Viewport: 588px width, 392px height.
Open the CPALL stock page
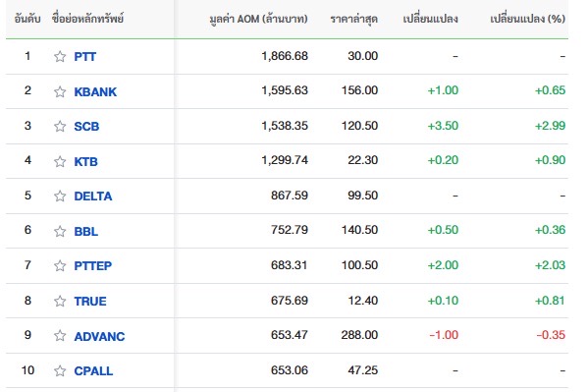(x=93, y=371)
